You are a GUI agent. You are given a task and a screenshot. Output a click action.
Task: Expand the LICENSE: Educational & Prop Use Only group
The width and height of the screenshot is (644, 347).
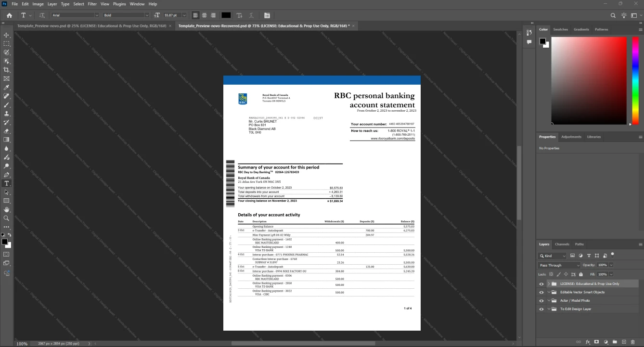(549, 284)
